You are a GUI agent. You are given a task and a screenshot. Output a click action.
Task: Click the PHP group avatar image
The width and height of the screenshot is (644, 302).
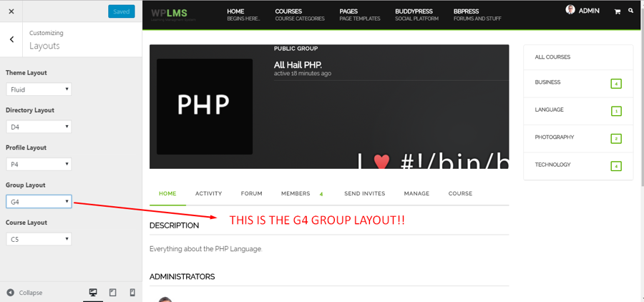pyautogui.click(x=204, y=106)
